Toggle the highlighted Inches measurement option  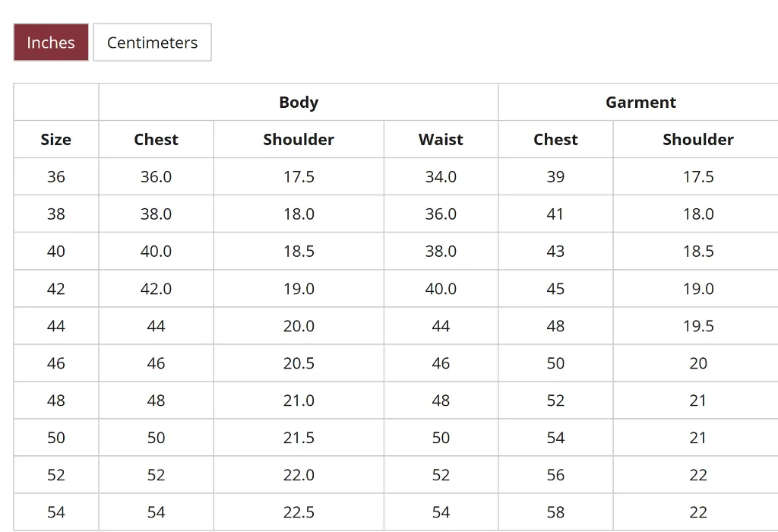coord(51,42)
